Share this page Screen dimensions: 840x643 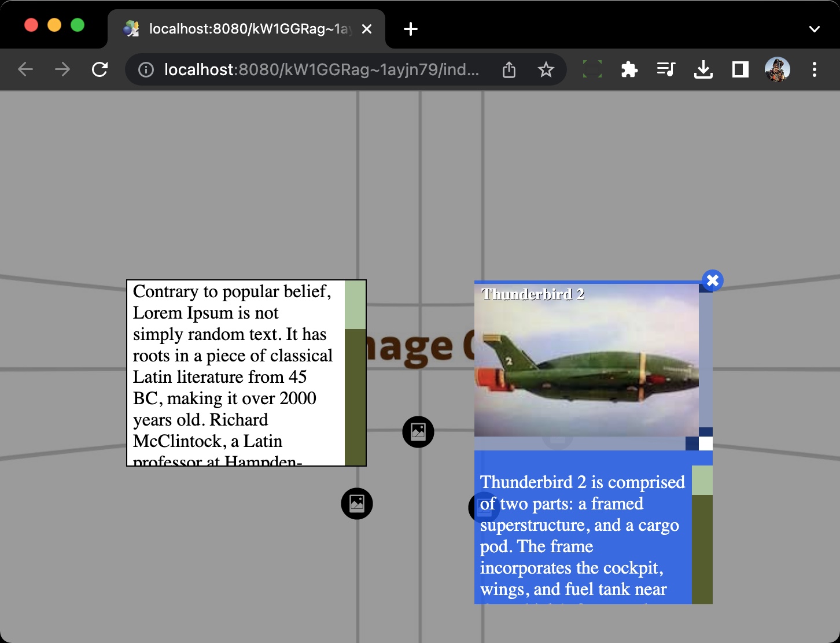click(x=509, y=70)
